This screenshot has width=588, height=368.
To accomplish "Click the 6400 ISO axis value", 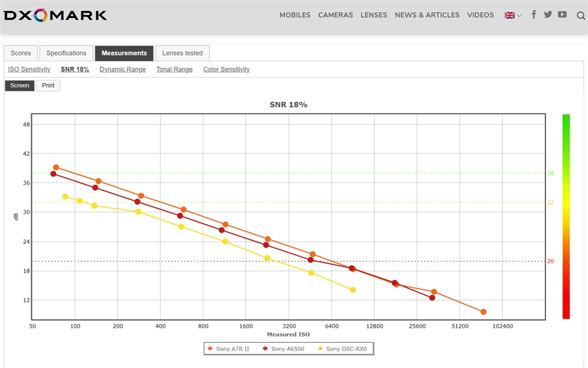I will [331, 326].
